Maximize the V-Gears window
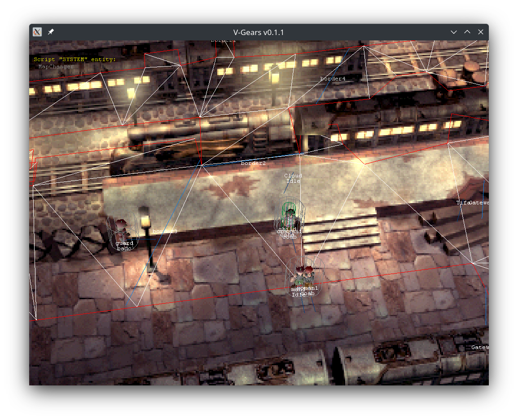 tap(467, 32)
